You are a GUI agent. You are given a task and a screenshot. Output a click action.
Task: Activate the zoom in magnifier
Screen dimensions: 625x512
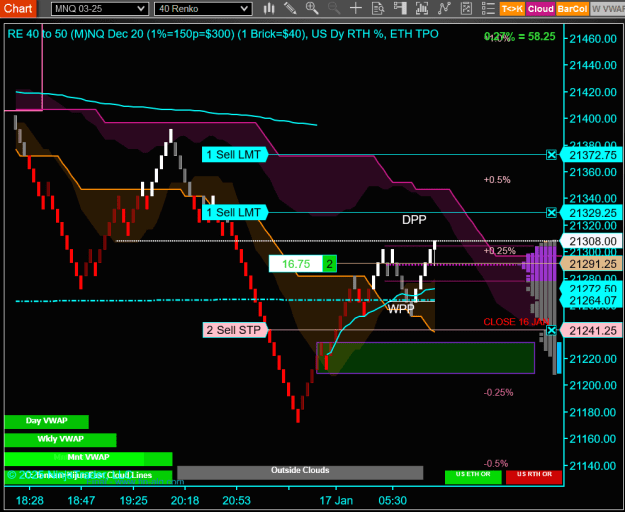point(312,8)
